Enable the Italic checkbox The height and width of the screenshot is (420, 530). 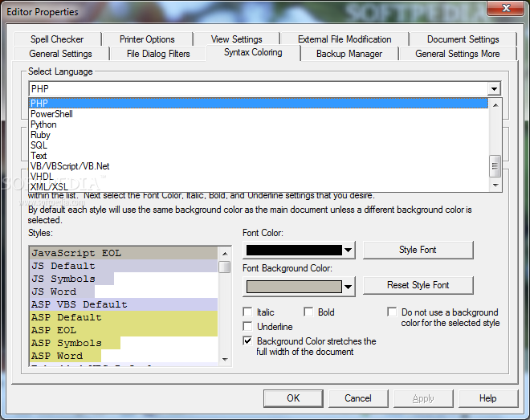pyautogui.click(x=248, y=312)
